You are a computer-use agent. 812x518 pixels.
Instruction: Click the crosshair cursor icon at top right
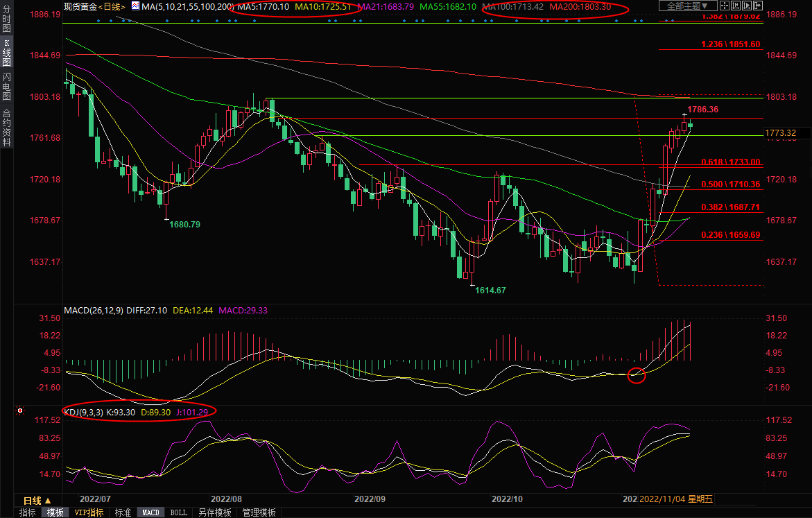(x=723, y=6)
